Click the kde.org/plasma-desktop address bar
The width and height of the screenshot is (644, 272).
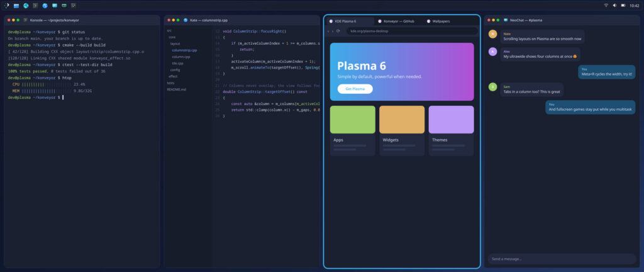[x=412, y=31]
